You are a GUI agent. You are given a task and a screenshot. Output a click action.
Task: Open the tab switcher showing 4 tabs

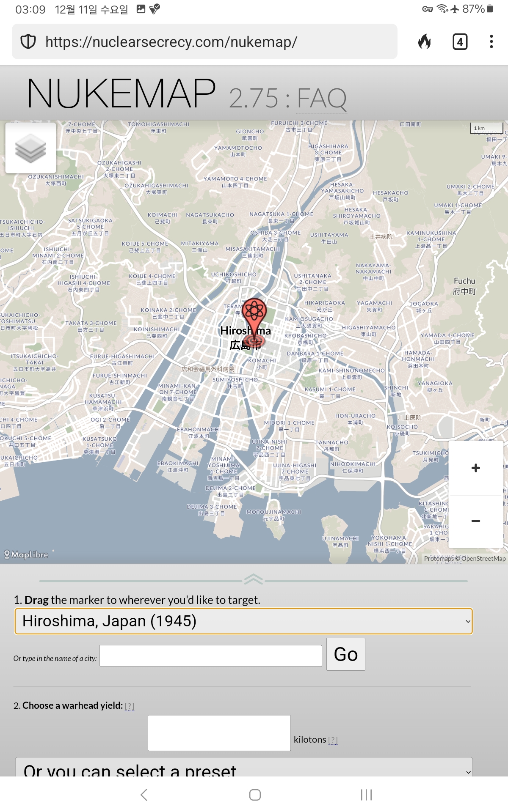coord(460,41)
